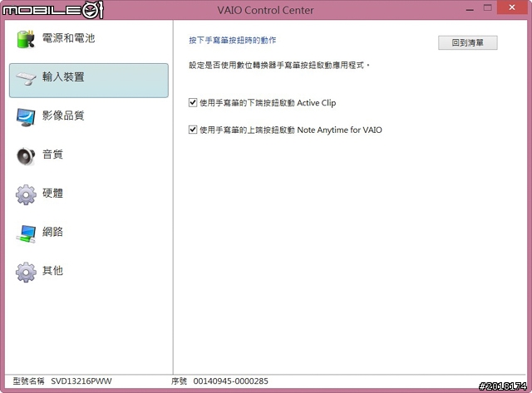This screenshot has height=393, width=532.
Task: Close the VAIO Control Center window
Action: click(512, 7)
